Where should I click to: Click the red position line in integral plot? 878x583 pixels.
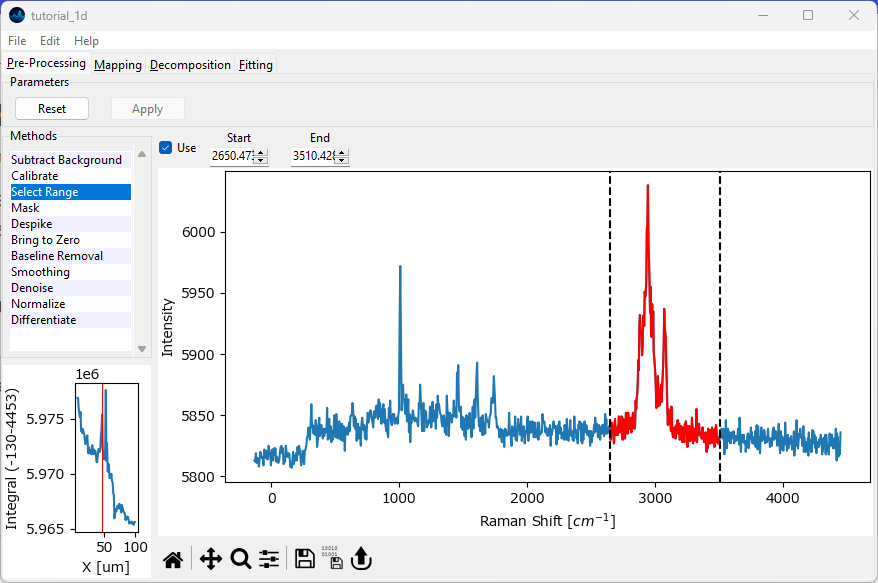point(102,470)
